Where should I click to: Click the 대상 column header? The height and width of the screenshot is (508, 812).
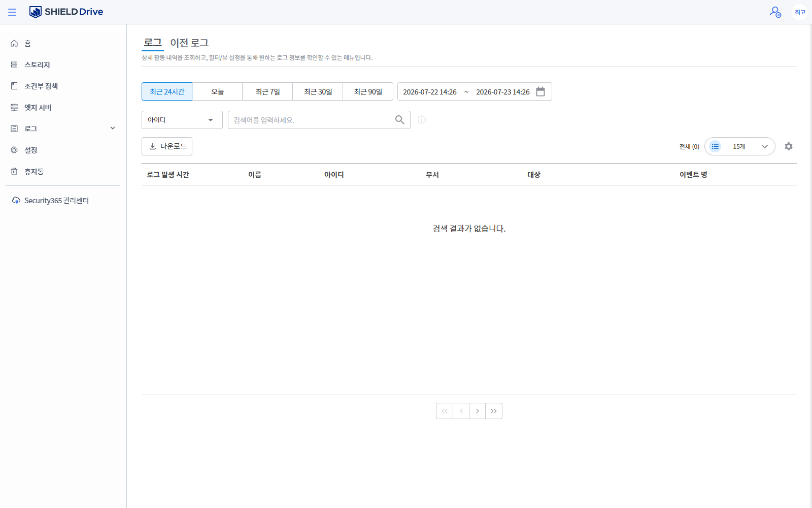click(534, 175)
